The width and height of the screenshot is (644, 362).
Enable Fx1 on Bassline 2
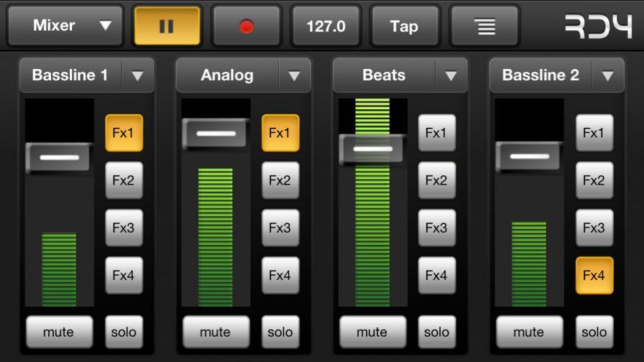tap(594, 133)
